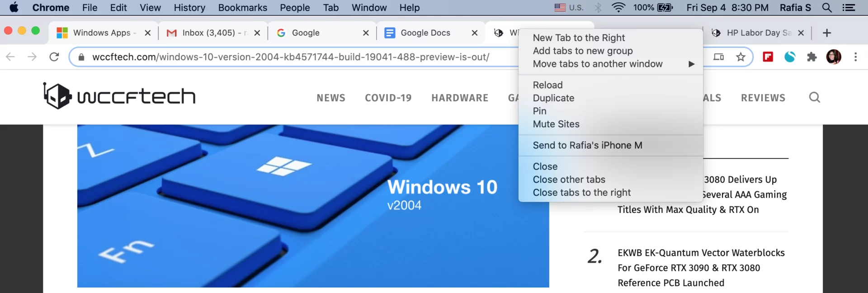Viewport: 868px width, 293px height.
Task: Open the Chrome profile avatar
Action: (834, 57)
